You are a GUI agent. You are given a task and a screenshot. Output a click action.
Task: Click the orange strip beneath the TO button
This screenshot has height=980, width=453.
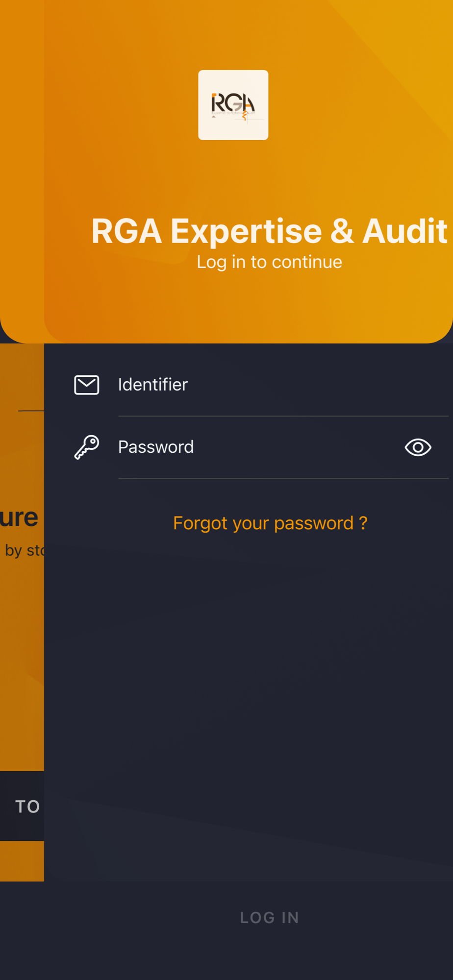coord(22,861)
